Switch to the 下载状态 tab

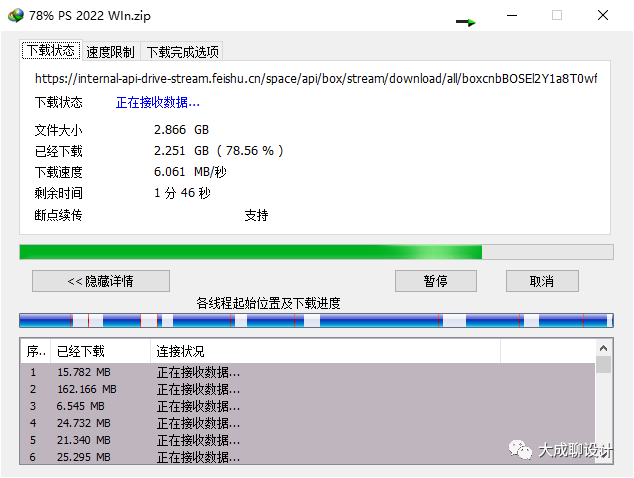click(x=51, y=51)
